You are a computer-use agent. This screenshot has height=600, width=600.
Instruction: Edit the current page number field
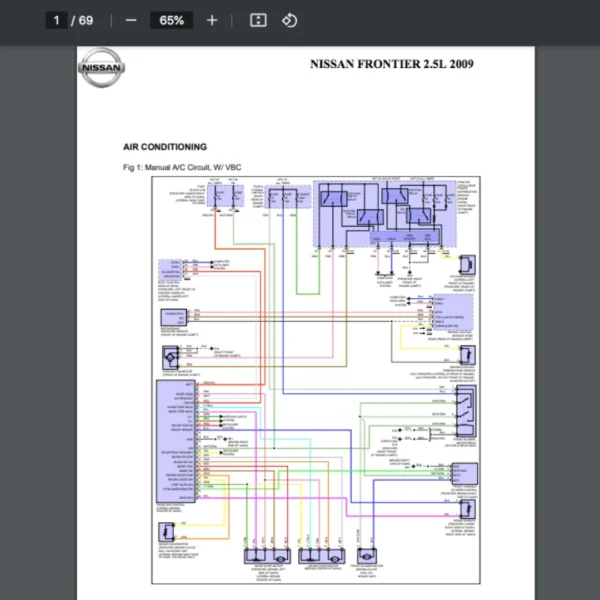pos(57,20)
